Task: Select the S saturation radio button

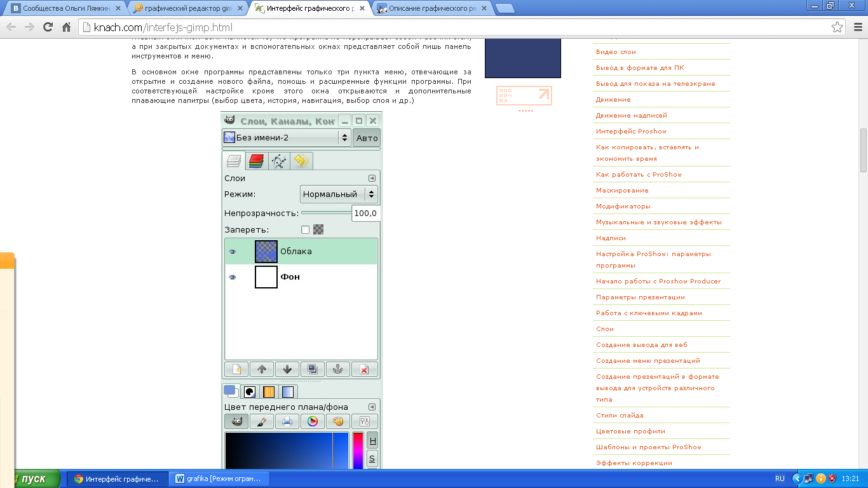Action: pyautogui.click(x=372, y=459)
